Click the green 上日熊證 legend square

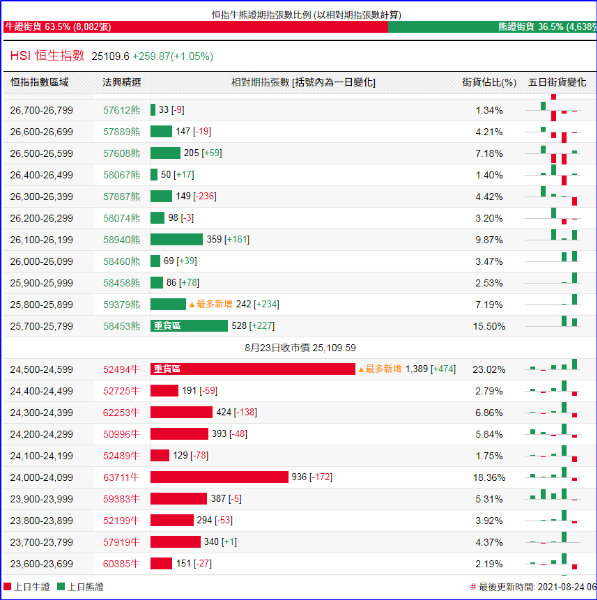[x=61, y=587]
